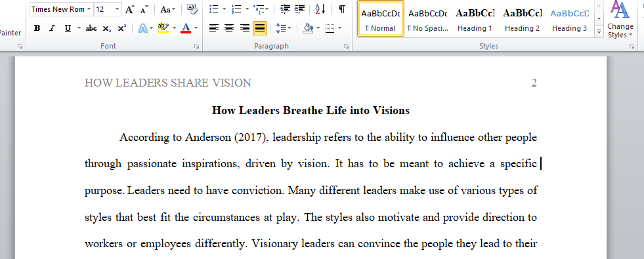The image size is (644, 259).
Task: Apply the Heading 3 style
Action: click(569, 18)
